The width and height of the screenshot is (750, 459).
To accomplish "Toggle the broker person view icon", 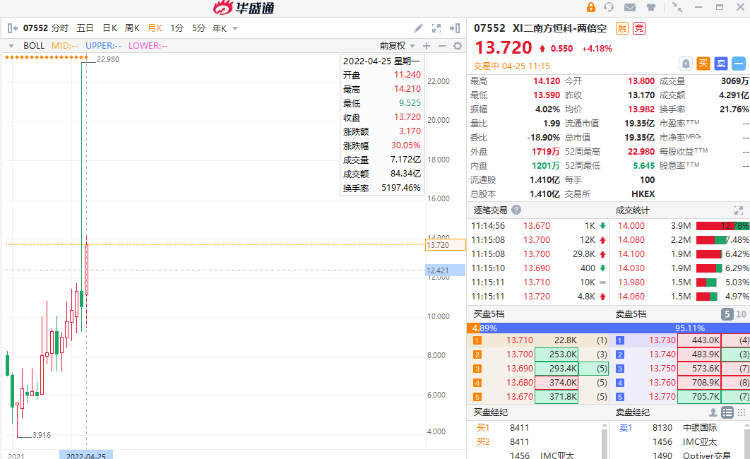I will (711, 412).
